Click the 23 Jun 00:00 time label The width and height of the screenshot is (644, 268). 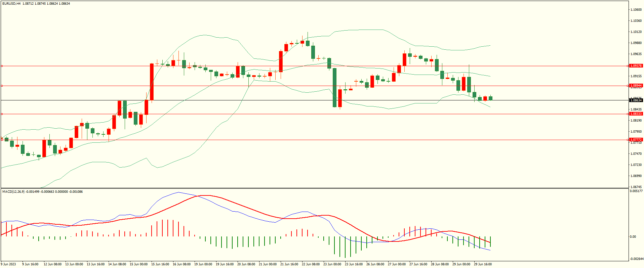pyautogui.click(x=332, y=264)
